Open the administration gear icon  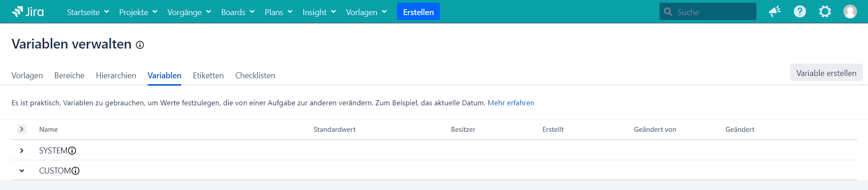pos(825,11)
